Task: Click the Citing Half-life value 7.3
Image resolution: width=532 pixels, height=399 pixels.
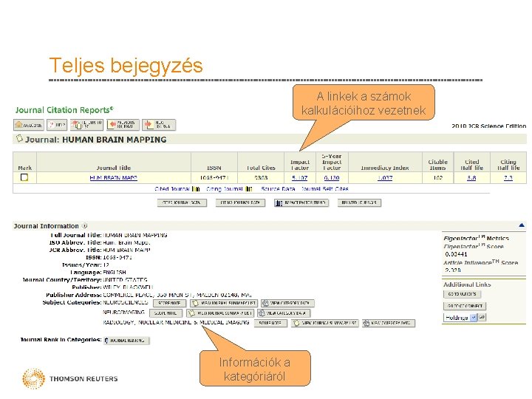Action: tap(508, 178)
